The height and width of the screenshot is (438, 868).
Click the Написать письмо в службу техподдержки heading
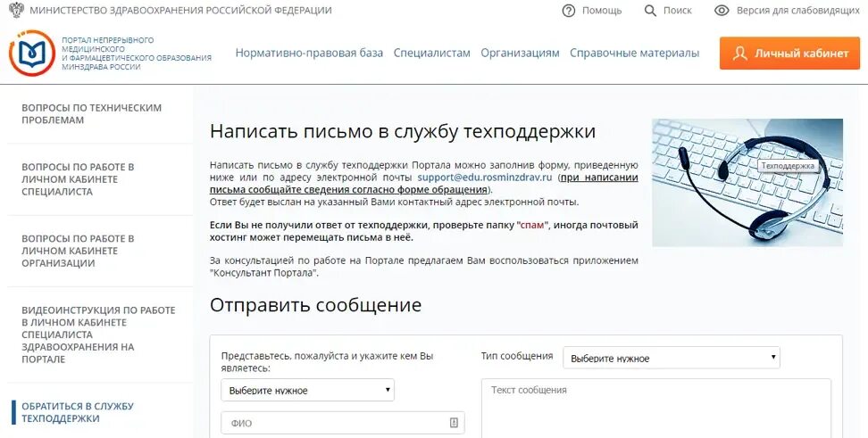pos(403,132)
